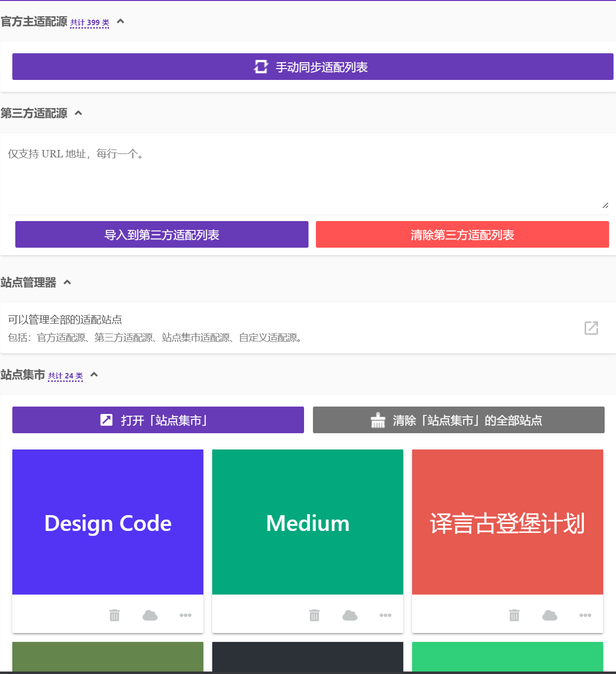This screenshot has height=674, width=616.
Task: Collapse the 第三方适配源 section
Action: (78, 113)
